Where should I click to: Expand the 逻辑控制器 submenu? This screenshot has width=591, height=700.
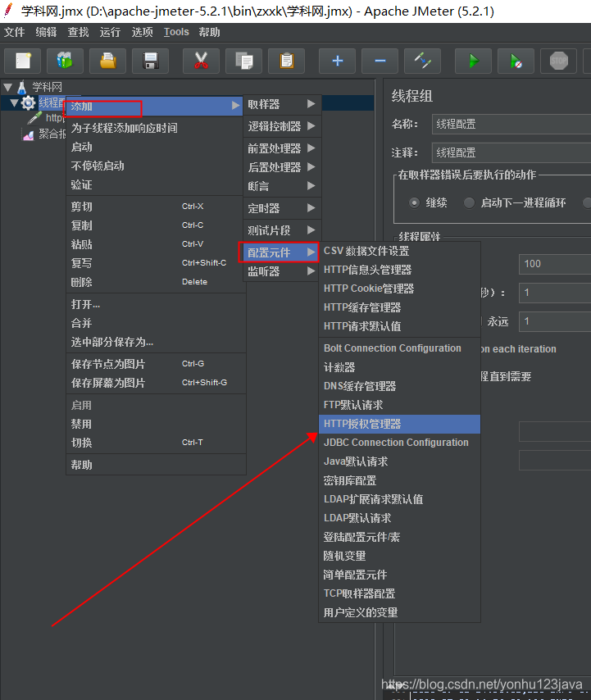[282, 126]
